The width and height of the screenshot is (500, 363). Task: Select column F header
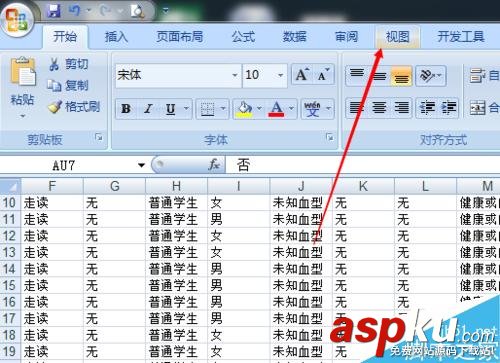52,186
